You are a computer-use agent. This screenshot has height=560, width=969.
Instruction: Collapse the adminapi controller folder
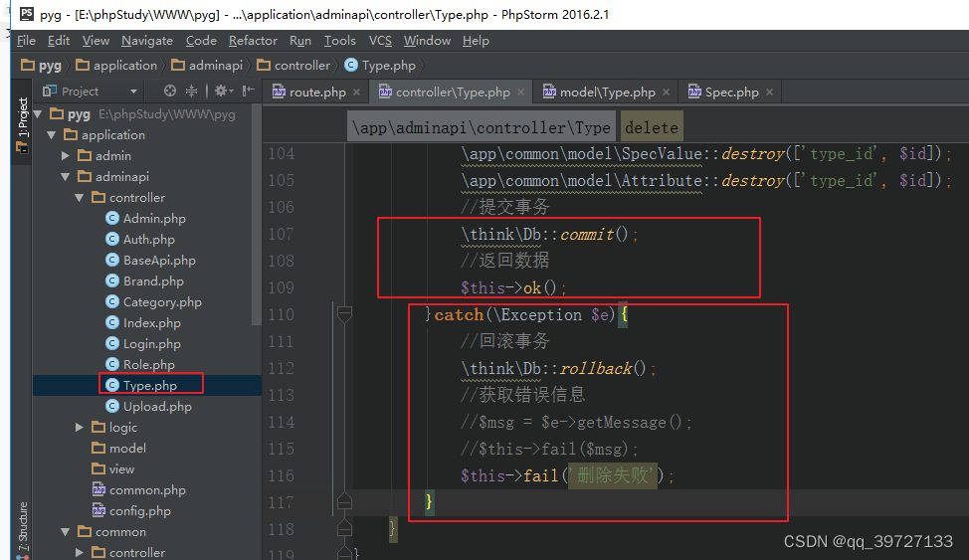[80, 198]
